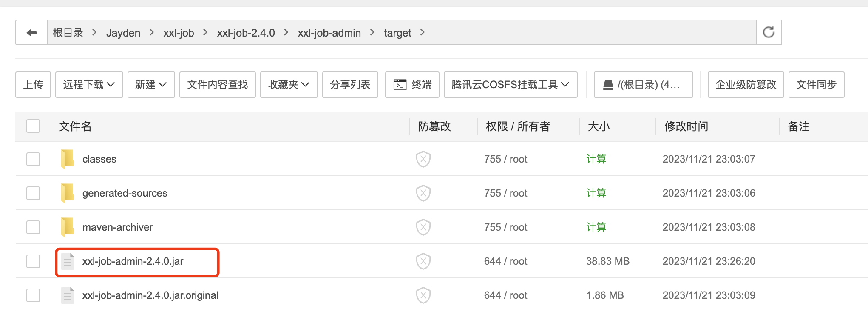This screenshot has height=326, width=868.
Task: Open 腾讯云COSFS挂载工具 options
Action: click(510, 85)
